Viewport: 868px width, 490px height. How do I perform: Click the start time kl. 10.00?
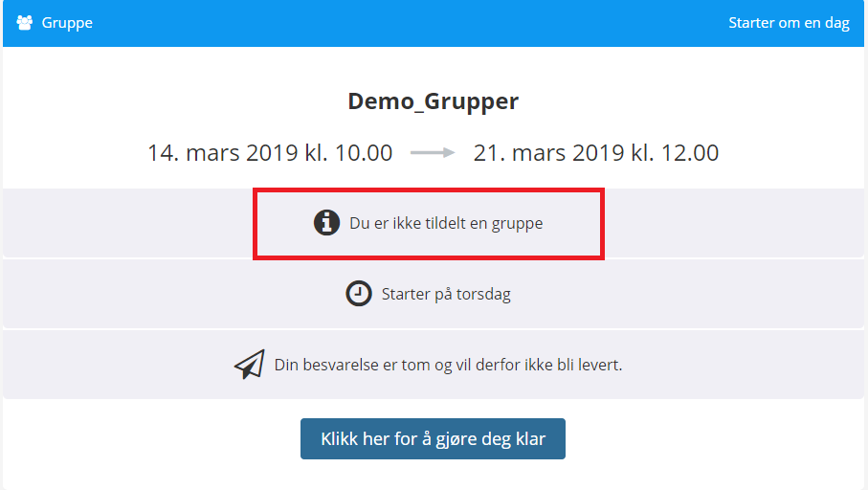click(x=348, y=153)
